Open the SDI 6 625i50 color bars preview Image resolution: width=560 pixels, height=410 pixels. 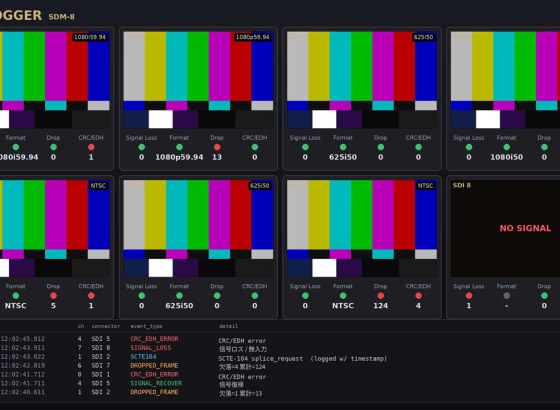click(198, 229)
